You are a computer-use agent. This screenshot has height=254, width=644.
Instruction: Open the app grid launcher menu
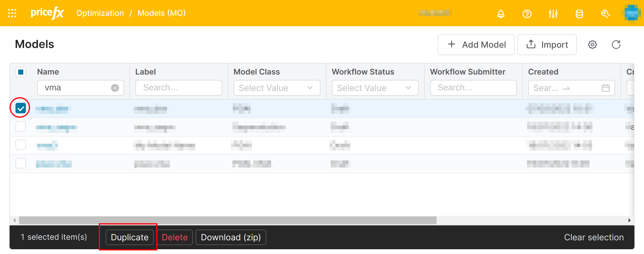pyautogui.click(x=12, y=13)
